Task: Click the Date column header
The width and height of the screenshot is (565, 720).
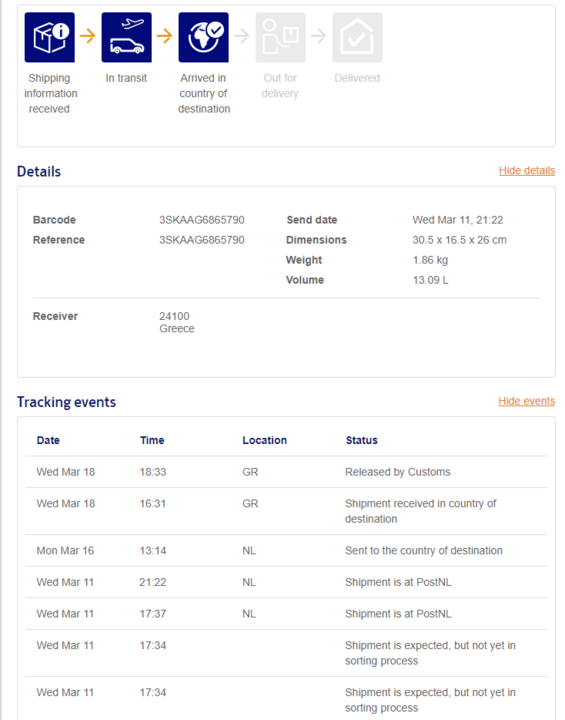Action: [48, 440]
